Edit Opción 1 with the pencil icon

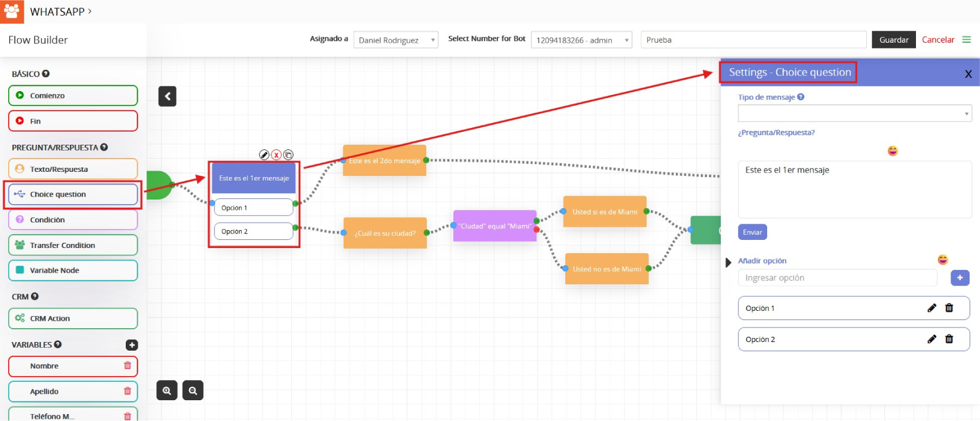(x=932, y=308)
